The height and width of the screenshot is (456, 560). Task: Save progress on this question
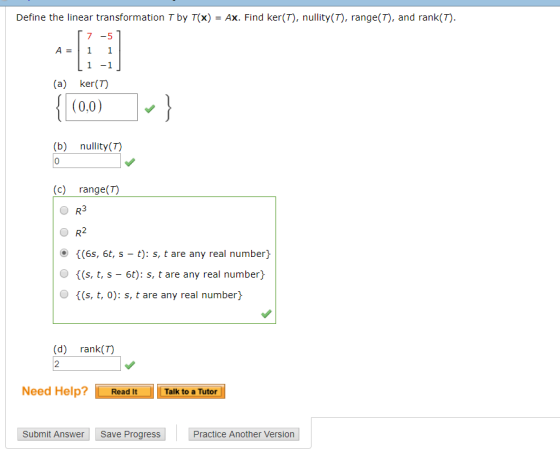click(130, 434)
